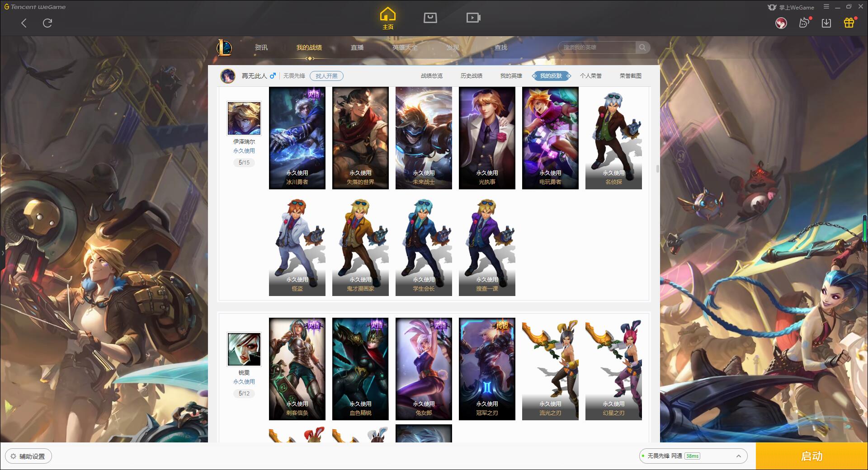Select the 兔女郎 skin card
This screenshot has width=868, height=470.
tap(424, 369)
